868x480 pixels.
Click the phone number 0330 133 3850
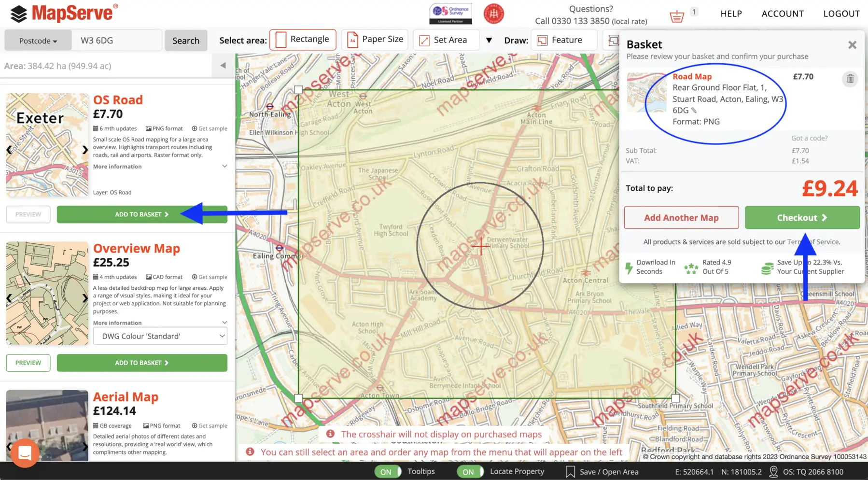coord(580,21)
